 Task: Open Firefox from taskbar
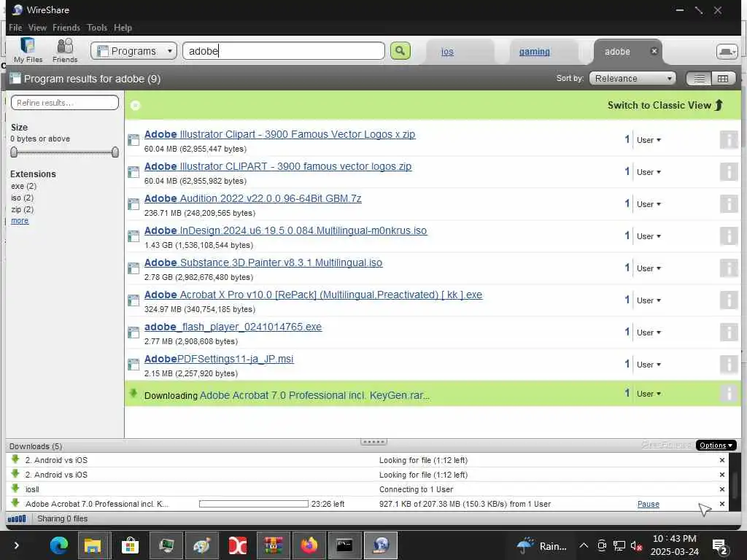[x=309, y=545]
